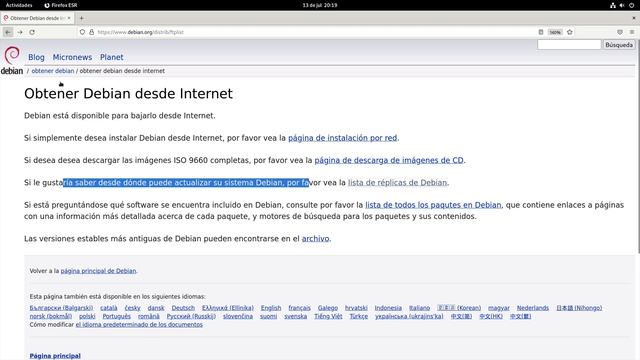Click the Búsqueda search button
Screen dimensions: 640x360
619,44
